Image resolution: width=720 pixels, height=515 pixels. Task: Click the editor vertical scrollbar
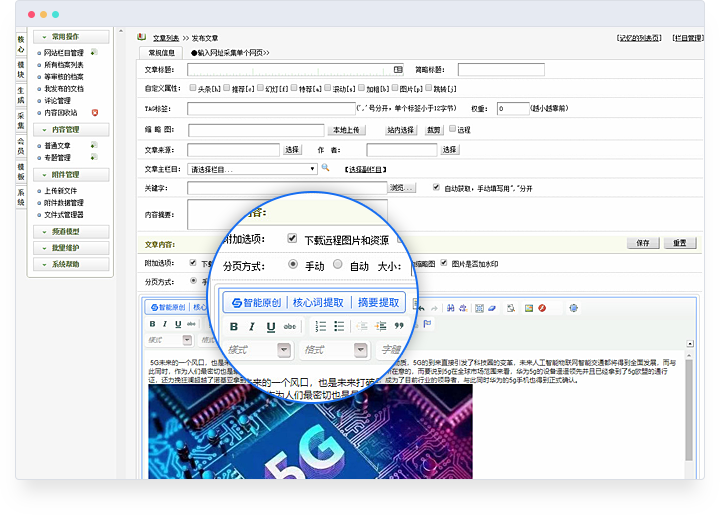689,410
